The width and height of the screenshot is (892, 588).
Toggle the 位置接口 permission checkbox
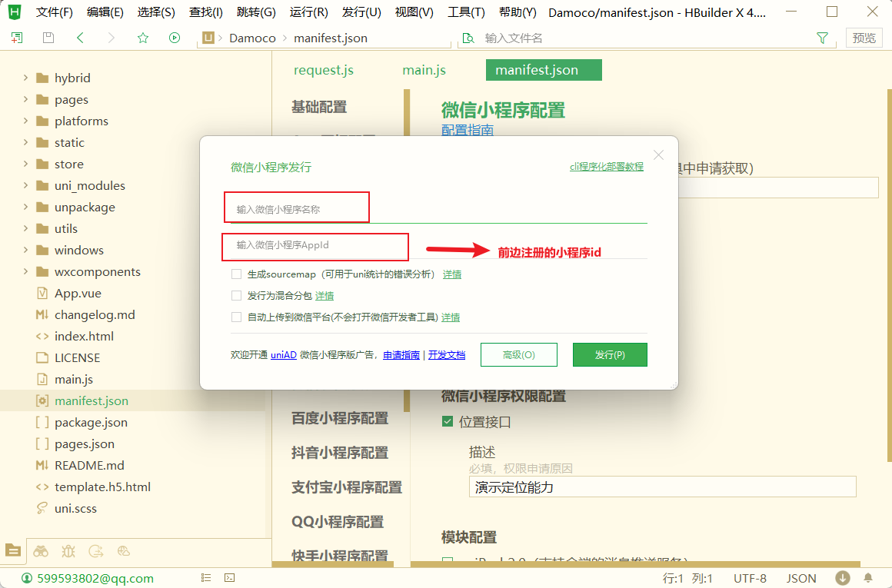click(x=447, y=422)
